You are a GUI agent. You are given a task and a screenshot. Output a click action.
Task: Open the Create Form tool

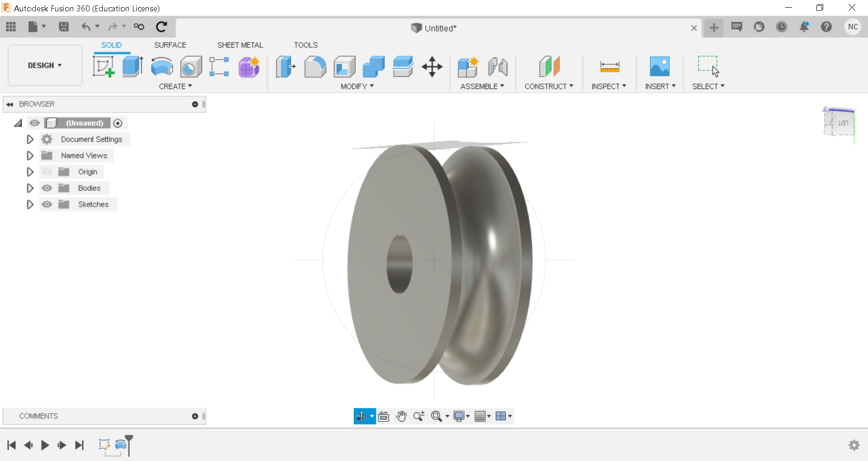click(249, 67)
